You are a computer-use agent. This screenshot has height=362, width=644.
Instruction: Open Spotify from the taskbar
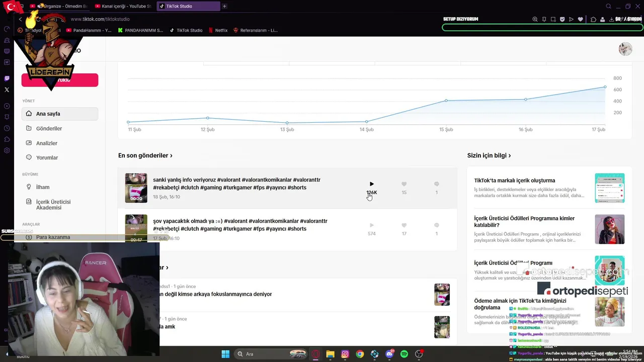click(x=404, y=354)
